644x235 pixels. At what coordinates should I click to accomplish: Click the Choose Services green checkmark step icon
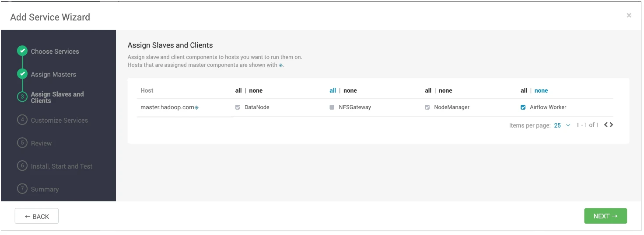pos(22,51)
